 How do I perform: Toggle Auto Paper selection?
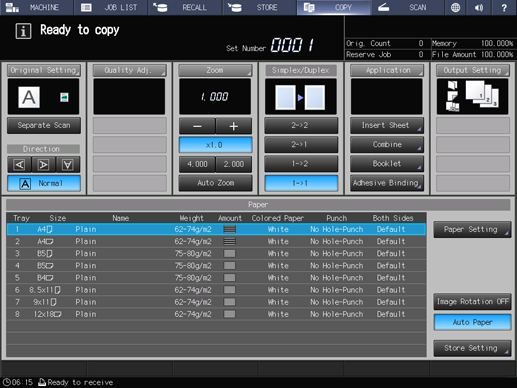472,322
